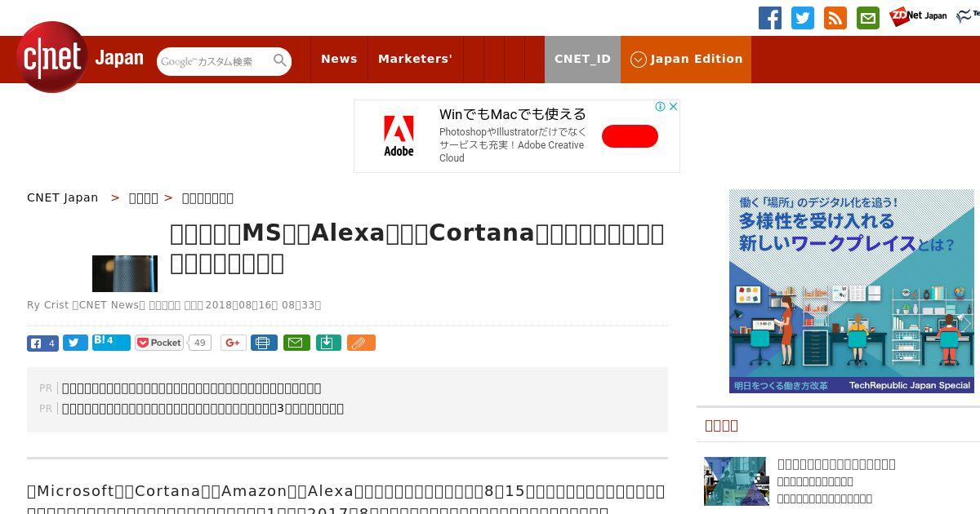Share article on Google Plus
The height and width of the screenshot is (514, 980).
click(x=233, y=343)
